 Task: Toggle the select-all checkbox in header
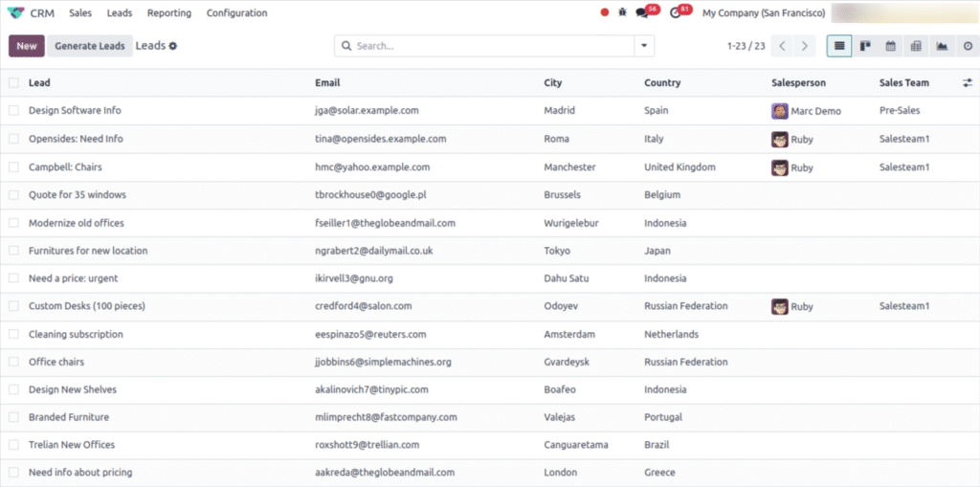[13, 83]
